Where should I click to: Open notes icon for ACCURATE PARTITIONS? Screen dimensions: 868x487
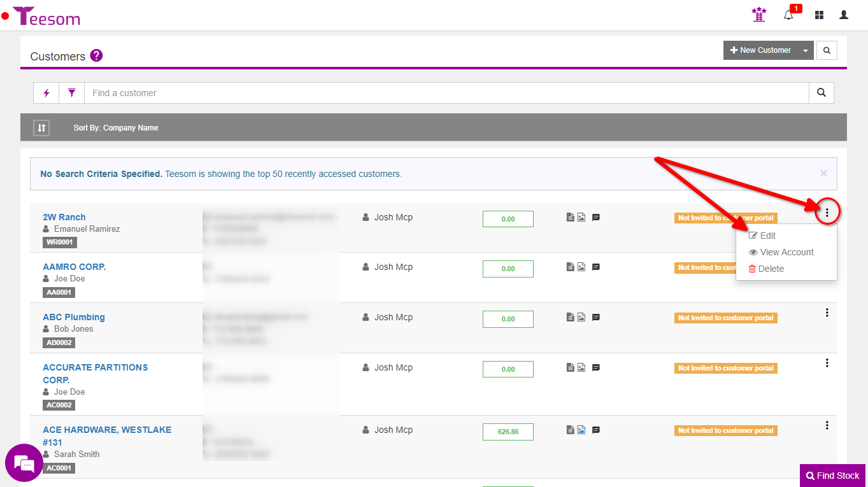tap(596, 367)
